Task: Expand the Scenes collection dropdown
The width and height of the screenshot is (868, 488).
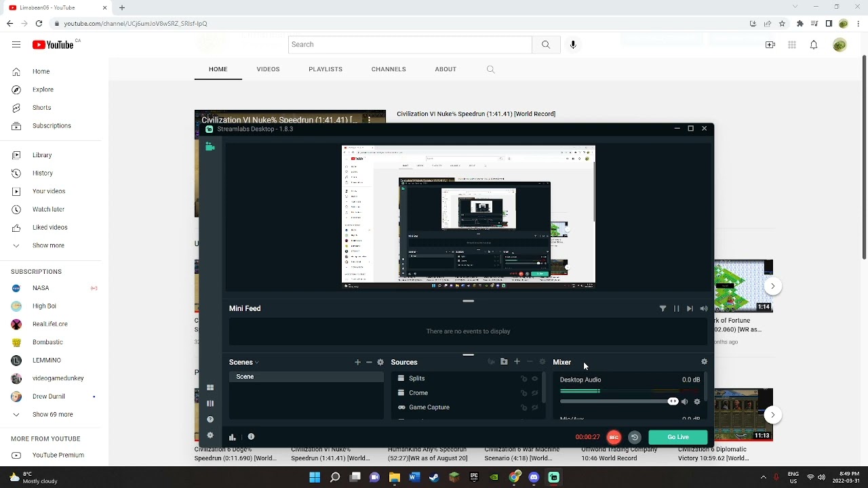Action: click(x=244, y=362)
